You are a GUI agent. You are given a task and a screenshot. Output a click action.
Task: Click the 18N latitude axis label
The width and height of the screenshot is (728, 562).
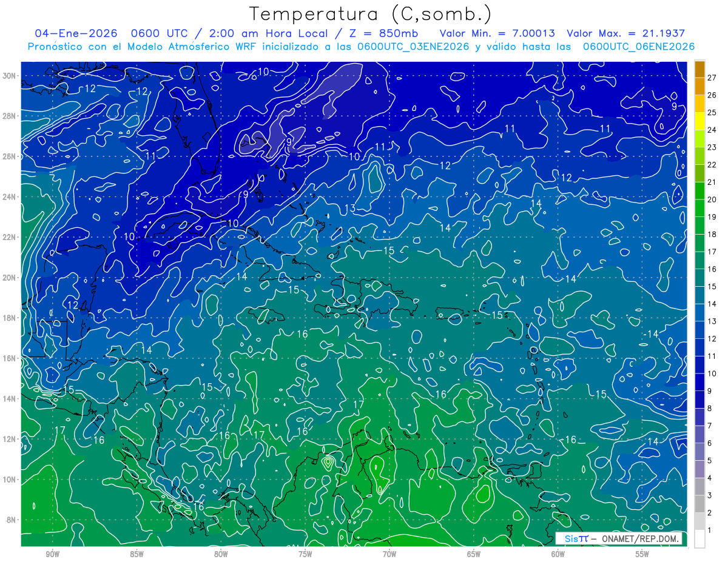point(9,318)
